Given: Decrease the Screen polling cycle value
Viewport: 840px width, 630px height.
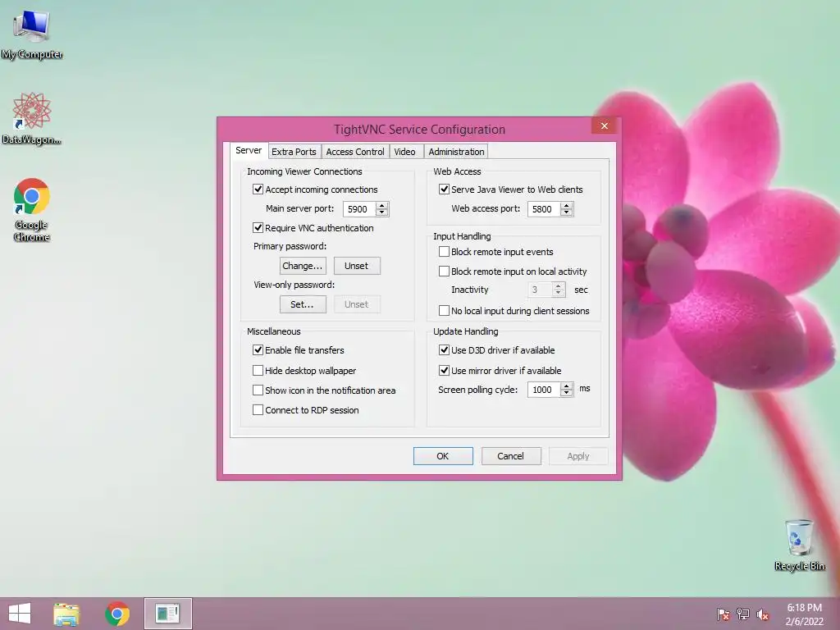Looking at the screenshot, I should (x=566, y=393).
